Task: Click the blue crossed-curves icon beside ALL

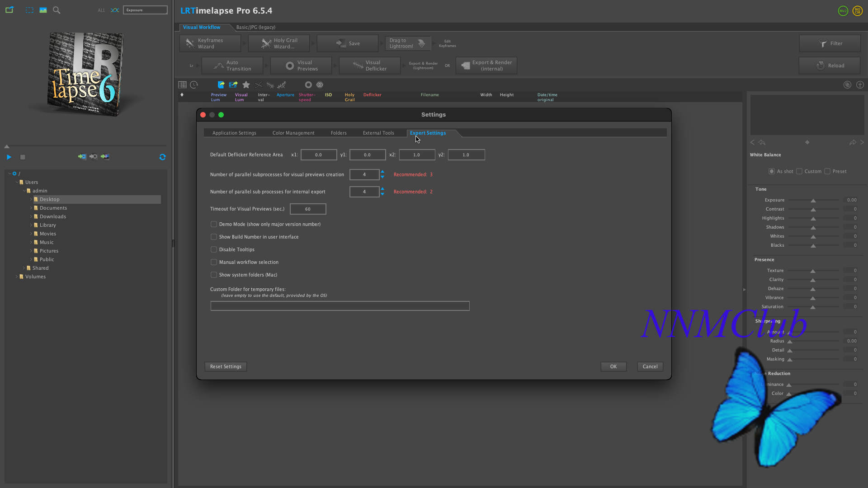Action: pyautogui.click(x=115, y=10)
